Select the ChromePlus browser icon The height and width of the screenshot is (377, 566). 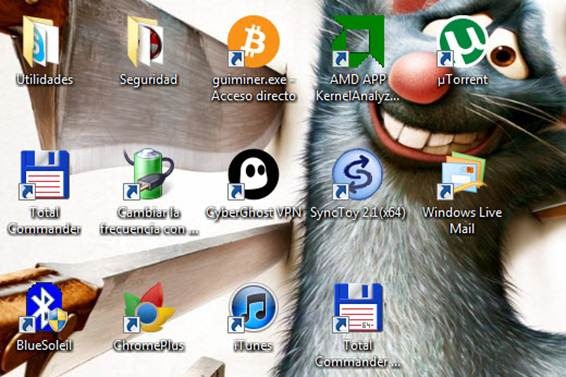[x=149, y=308]
